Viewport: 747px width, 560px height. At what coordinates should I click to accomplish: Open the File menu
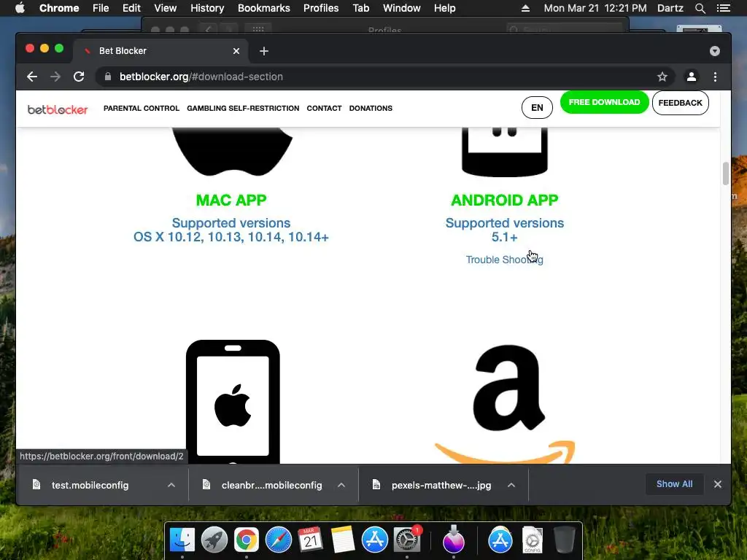click(101, 8)
